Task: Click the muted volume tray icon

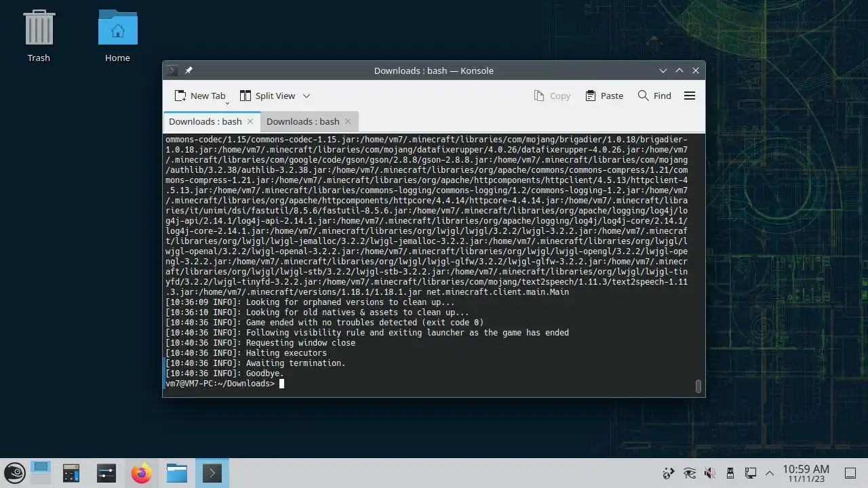Action: click(710, 473)
